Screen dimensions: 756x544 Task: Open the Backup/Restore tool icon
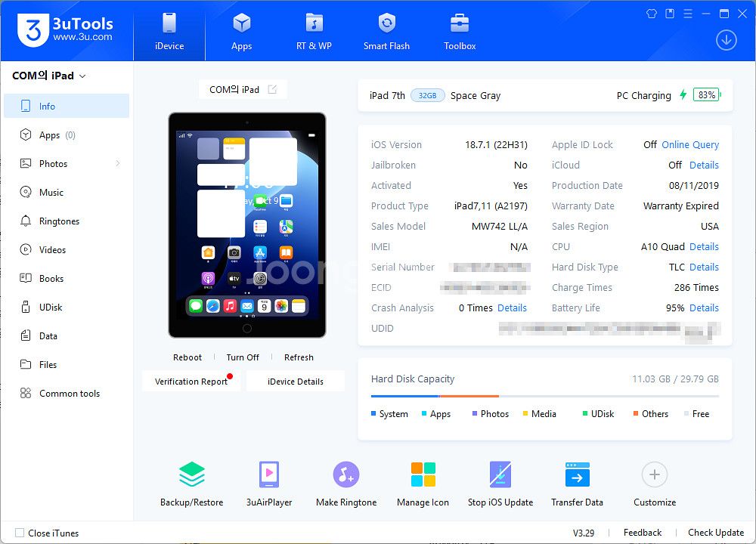191,474
